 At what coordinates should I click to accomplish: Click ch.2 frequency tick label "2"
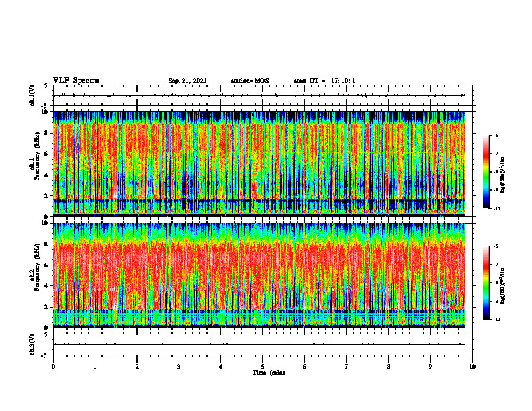47,307
